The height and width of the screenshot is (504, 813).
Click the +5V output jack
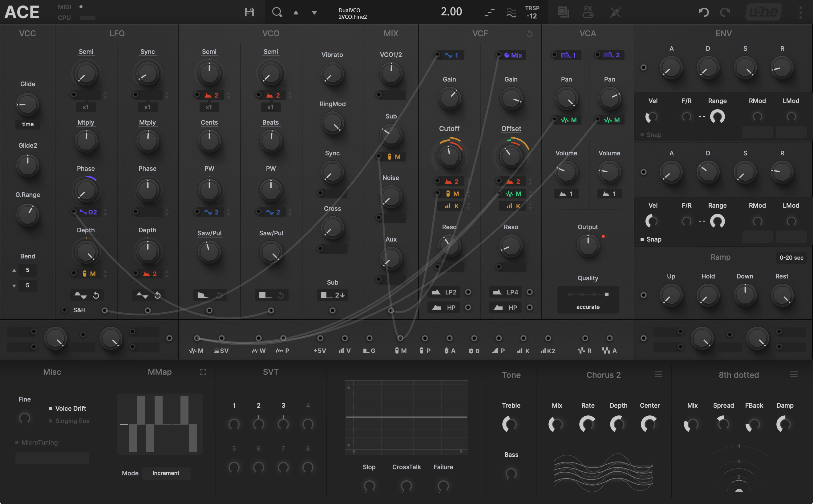[320, 338]
